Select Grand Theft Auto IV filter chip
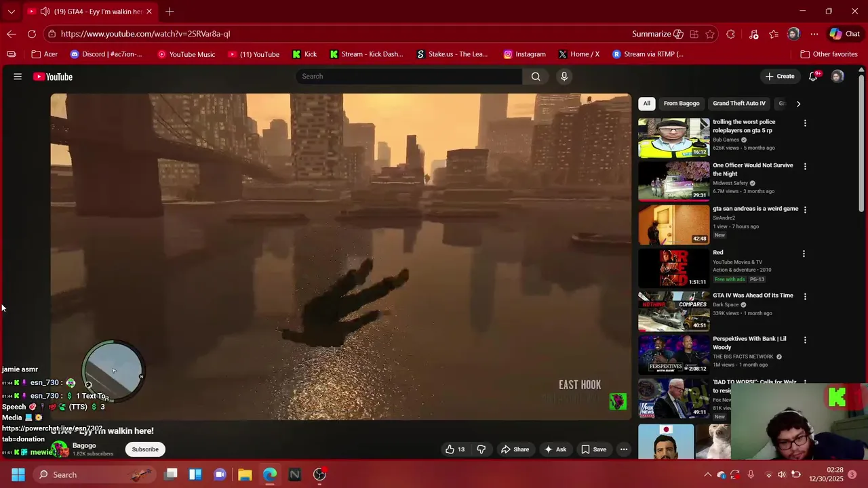868x488 pixels. [x=739, y=104]
